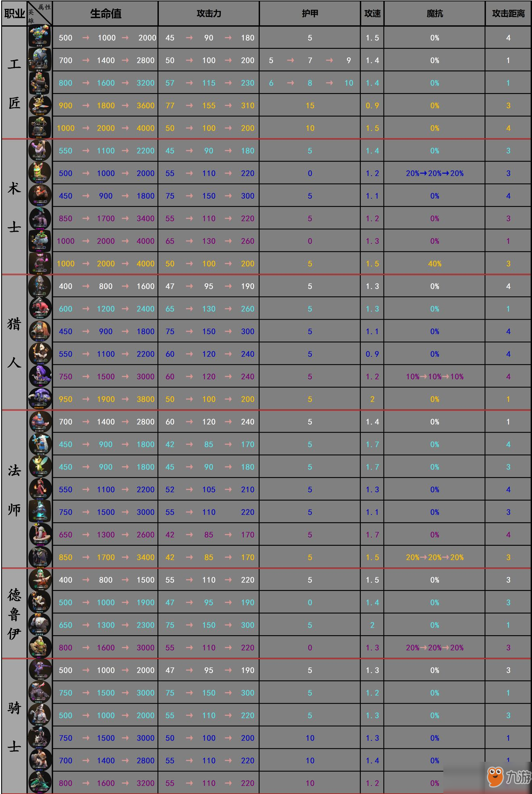Select the health value 1200

[106, 308]
